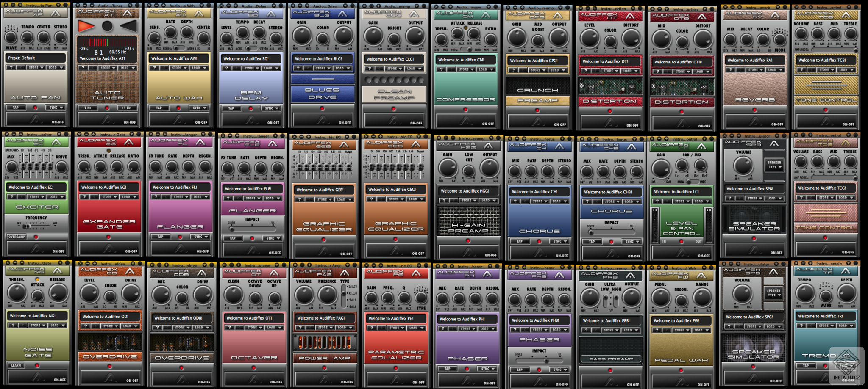Toggle the ON-OFF footswitch on Noise Gate
868x389 pixels.
pos(37,378)
